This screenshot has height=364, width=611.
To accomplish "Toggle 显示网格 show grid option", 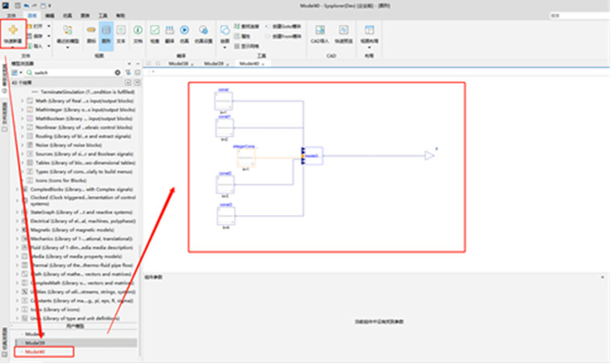I will pyautogui.click(x=247, y=46).
